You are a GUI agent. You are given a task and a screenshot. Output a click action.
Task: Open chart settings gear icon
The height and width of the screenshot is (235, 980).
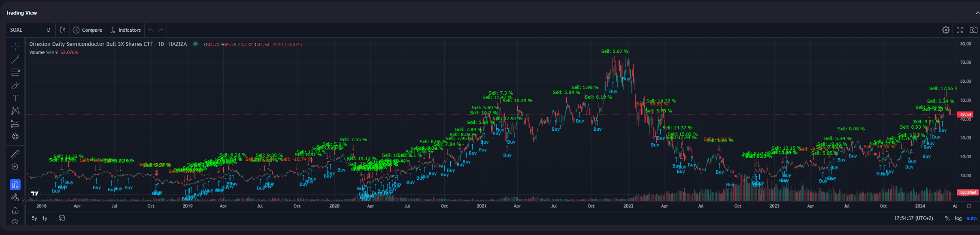click(x=946, y=30)
